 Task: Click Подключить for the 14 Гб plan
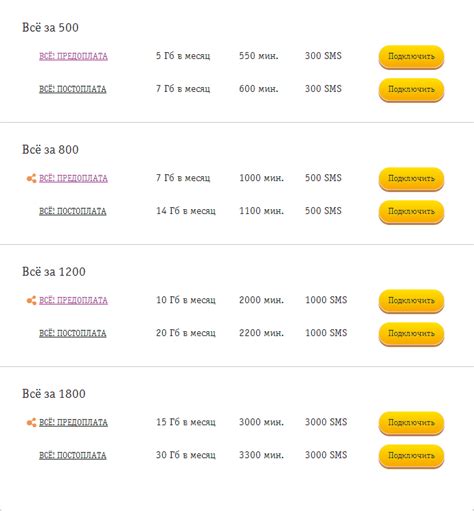pyautogui.click(x=411, y=212)
